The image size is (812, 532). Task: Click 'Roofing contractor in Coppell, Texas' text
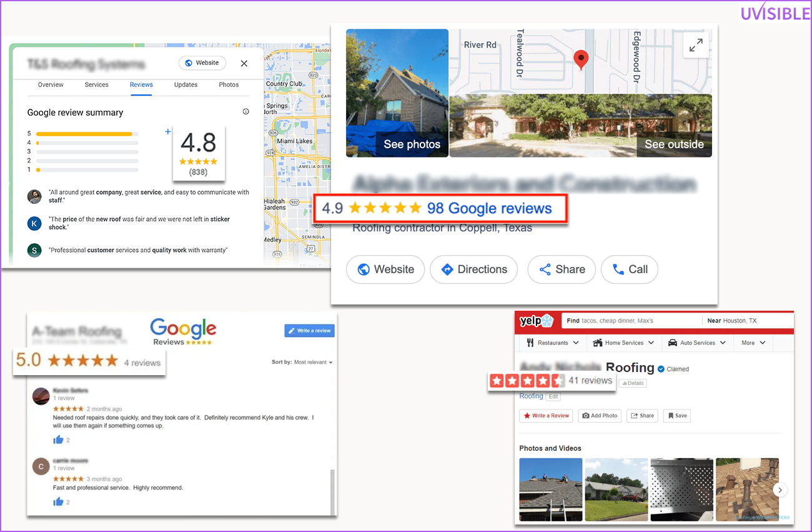[442, 228]
